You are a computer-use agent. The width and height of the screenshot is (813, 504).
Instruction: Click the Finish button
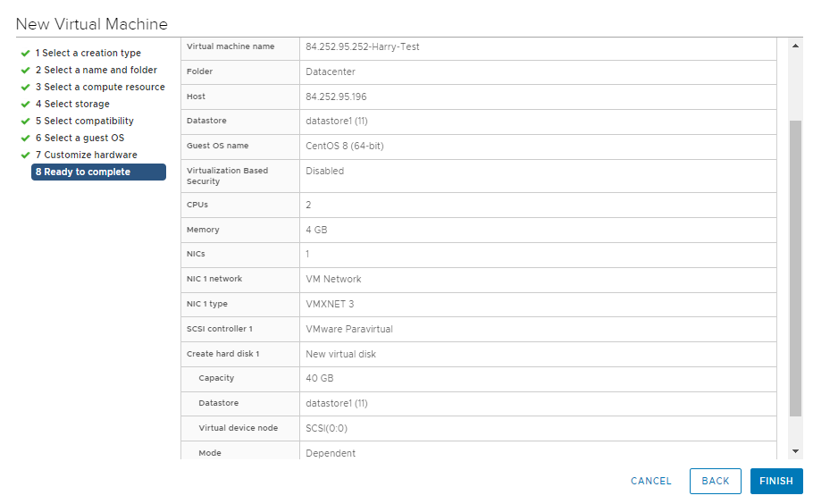click(x=775, y=481)
